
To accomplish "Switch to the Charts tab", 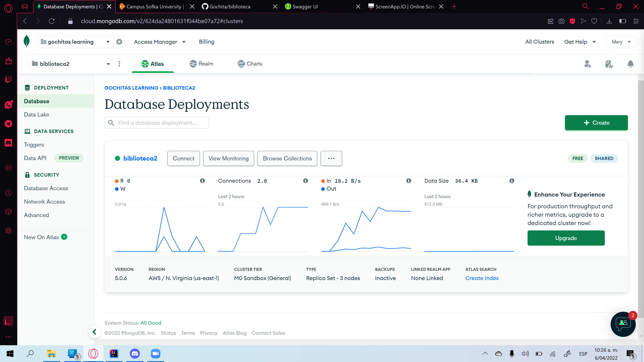I will [250, 64].
